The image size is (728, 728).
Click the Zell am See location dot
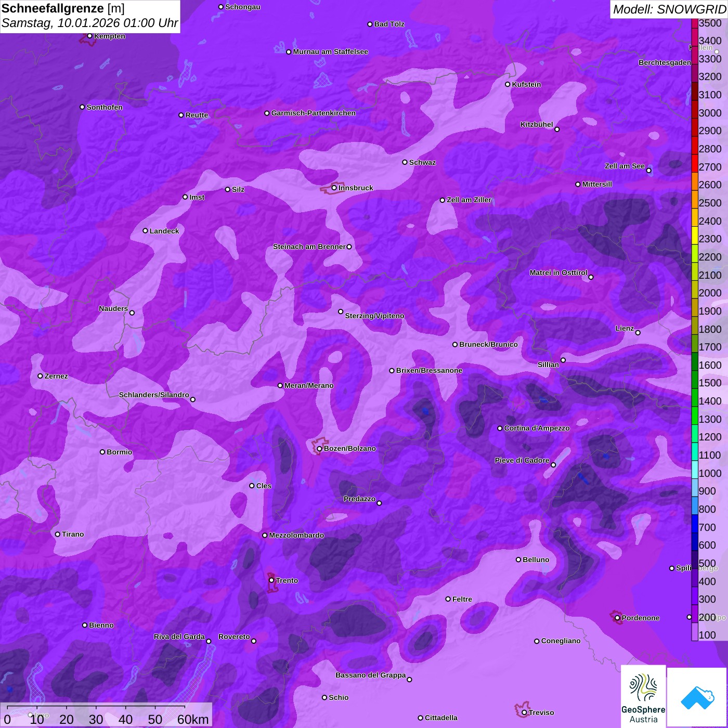(649, 171)
